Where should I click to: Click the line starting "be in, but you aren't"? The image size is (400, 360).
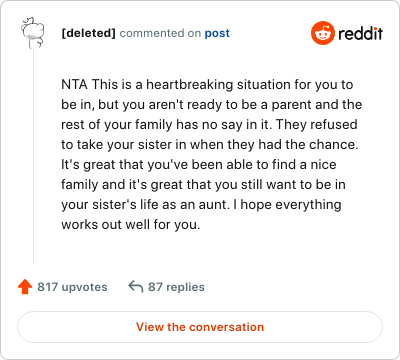(x=212, y=105)
